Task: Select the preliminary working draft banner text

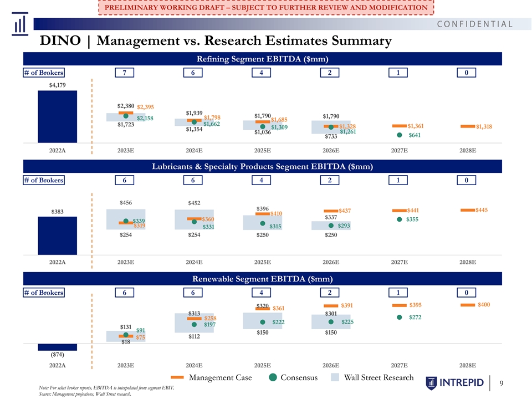Action: click(x=266, y=7)
